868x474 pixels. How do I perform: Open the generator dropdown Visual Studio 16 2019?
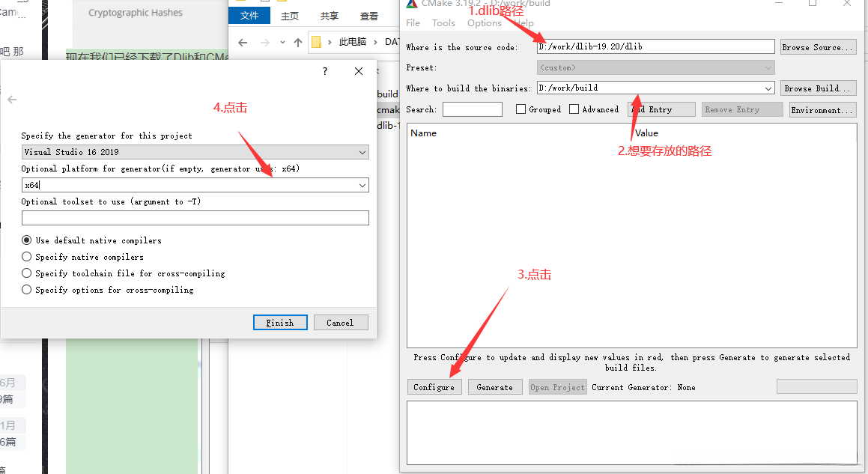pos(195,152)
